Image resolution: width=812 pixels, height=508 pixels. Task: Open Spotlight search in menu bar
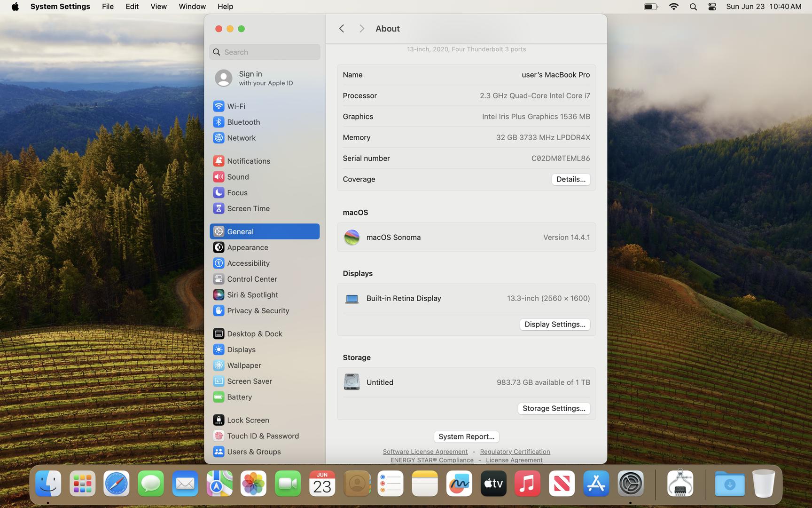pos(693,7)
